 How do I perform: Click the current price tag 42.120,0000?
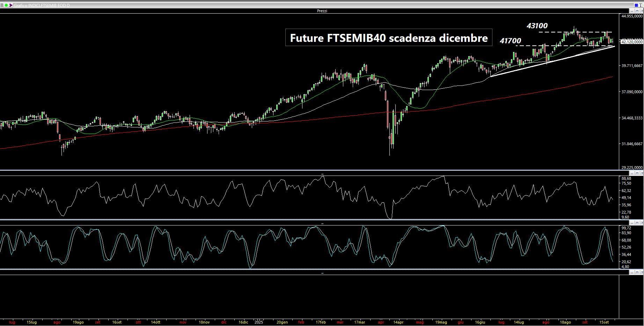pos(632,42)
